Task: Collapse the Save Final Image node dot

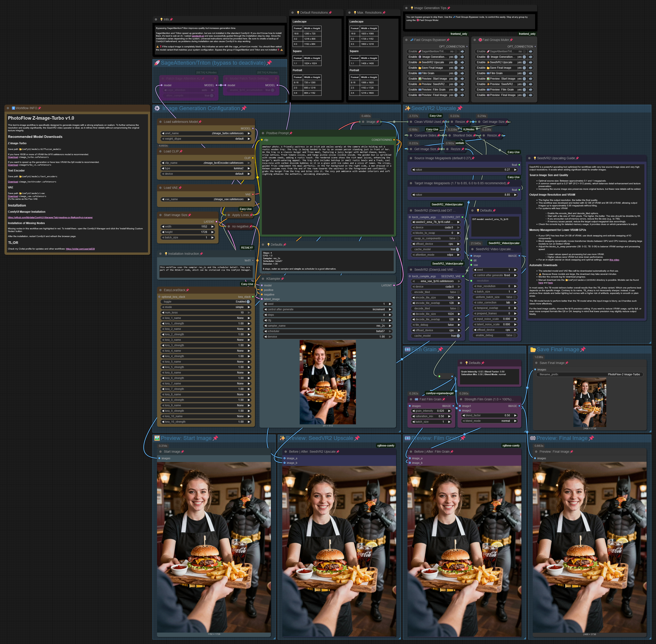Action: click(x=536, y=363)
